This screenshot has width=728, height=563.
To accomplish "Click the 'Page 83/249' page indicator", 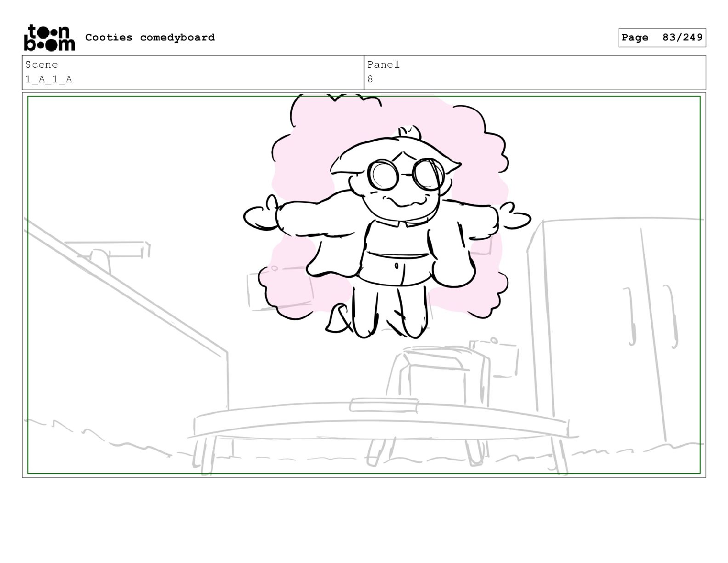I will tap(662, 38).
